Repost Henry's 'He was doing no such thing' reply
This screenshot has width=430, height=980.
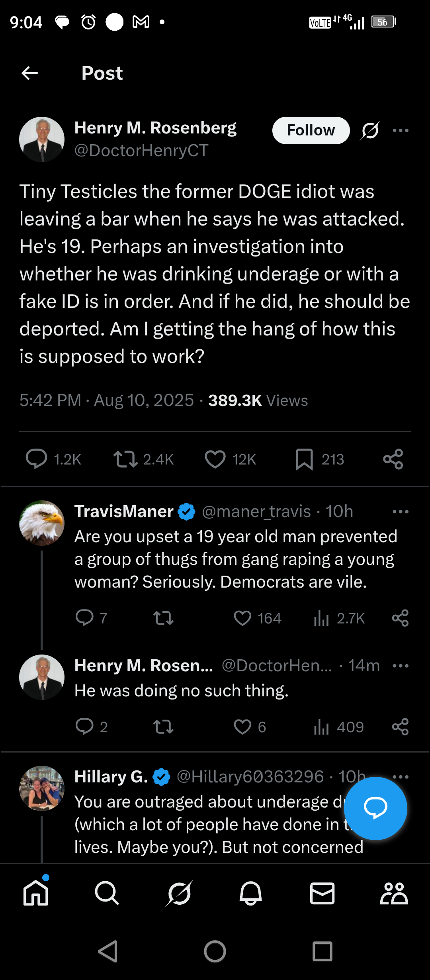(163, 727)
